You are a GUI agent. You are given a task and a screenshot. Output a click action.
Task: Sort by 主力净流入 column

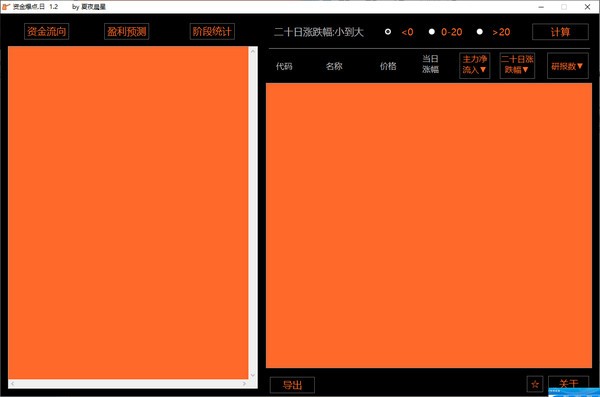pyautogui.click(x=474, y=65)
